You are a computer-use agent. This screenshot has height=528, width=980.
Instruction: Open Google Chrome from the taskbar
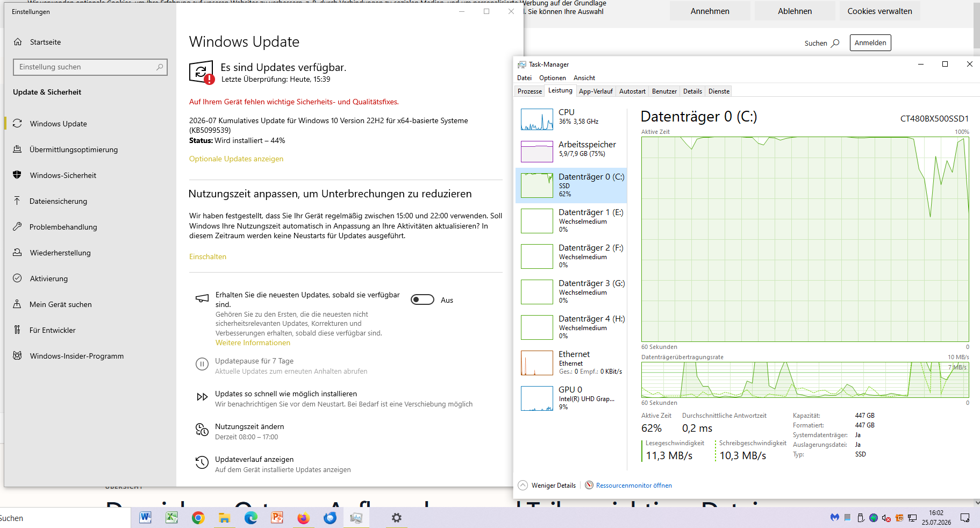(x=198, y=518)
